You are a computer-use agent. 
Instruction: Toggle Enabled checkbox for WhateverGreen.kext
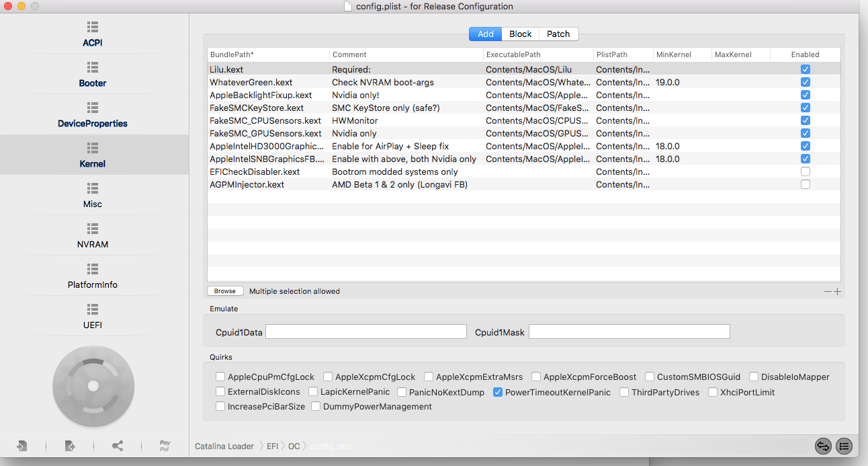tap(806, 82)
